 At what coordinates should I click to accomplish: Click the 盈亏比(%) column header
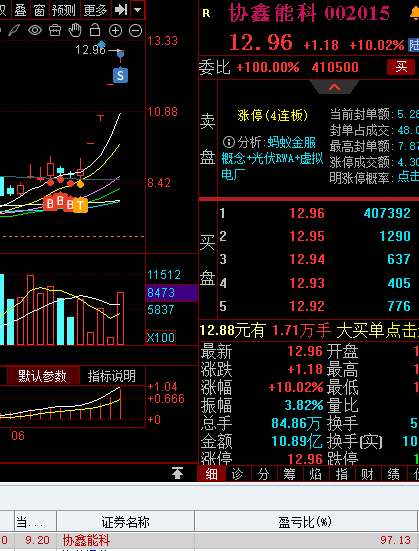(305, 522)
